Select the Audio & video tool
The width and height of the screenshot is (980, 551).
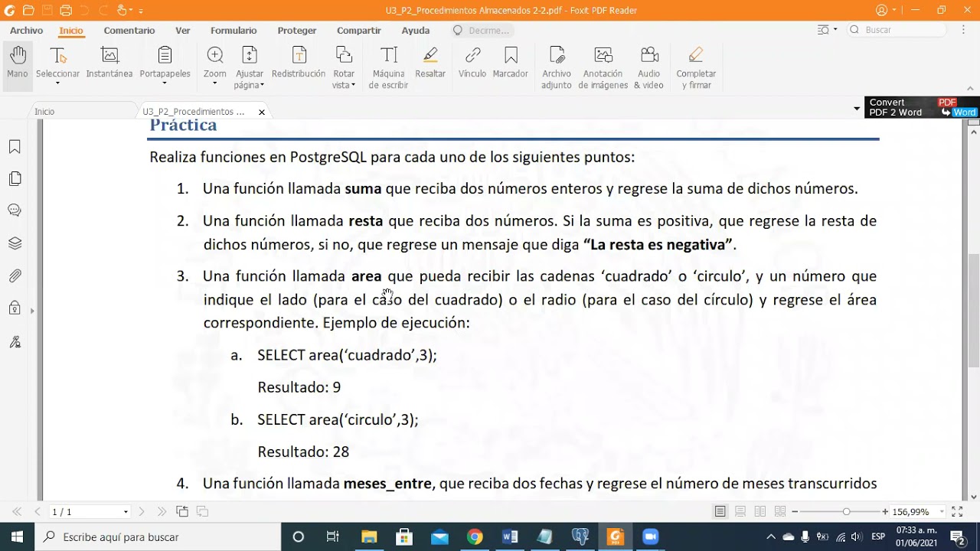point(649,67)
